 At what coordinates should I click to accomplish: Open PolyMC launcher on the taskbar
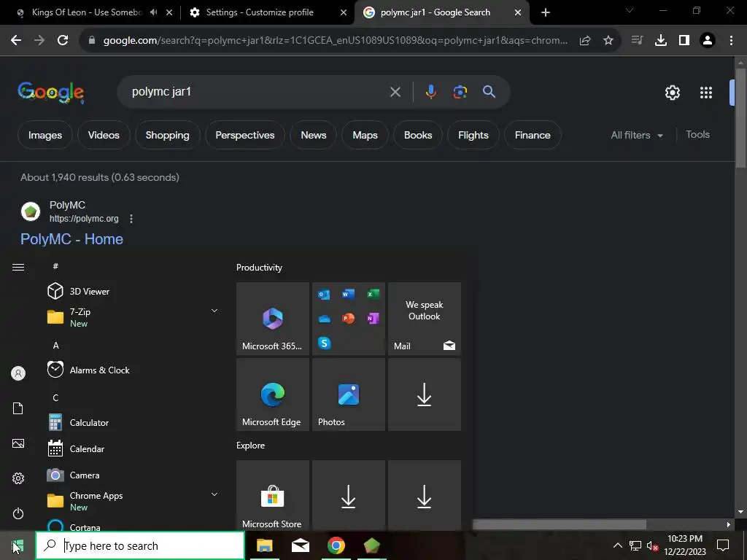click(371, 545)
